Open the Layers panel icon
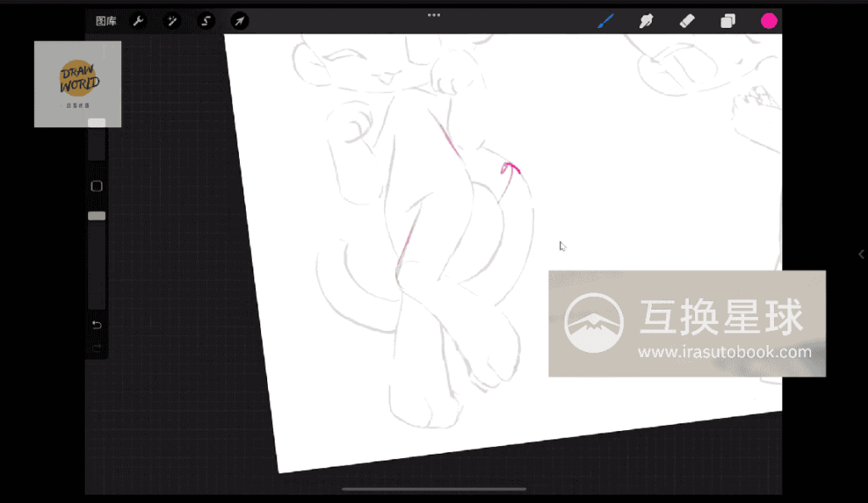The height and width of the screenshot is (503, 868). pyautogui.click(x=727, y=21)
